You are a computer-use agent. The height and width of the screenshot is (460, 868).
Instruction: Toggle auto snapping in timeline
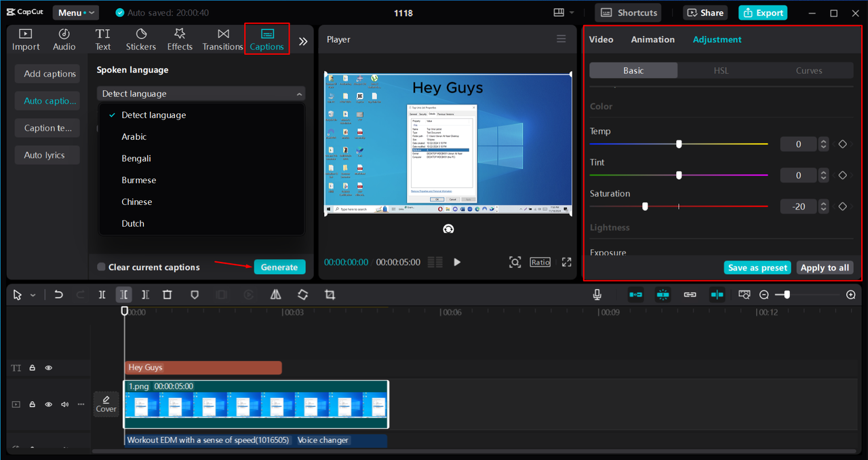pos(663,294)
